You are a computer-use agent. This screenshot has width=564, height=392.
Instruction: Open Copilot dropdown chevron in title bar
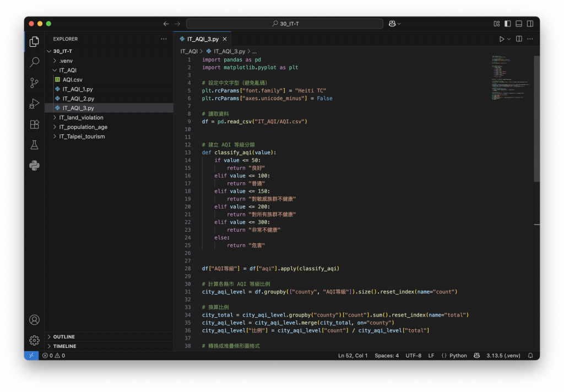click(x=399, y=24)
